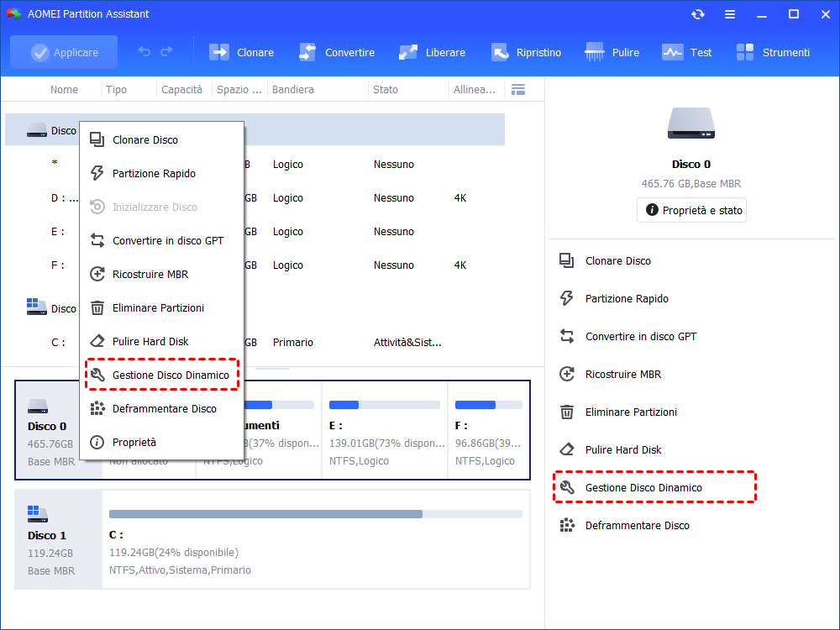Open the hamburger menu in title bar
Image resolution: width=840 pixels, height=630 pixels.
click(x=730, y=14)
